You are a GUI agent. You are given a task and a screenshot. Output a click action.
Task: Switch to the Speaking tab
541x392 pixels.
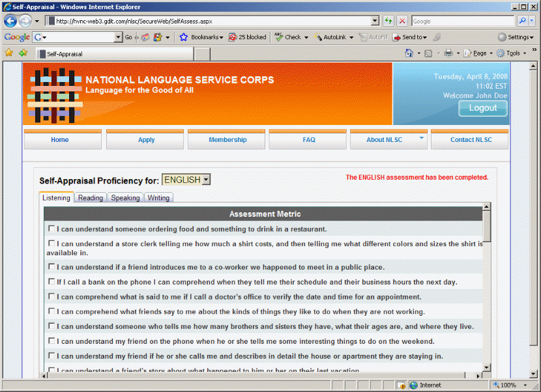point(125,198)
